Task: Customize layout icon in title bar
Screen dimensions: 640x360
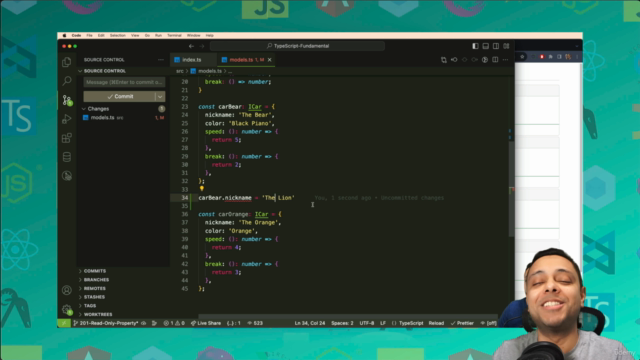Action: (x=506, y=46)
